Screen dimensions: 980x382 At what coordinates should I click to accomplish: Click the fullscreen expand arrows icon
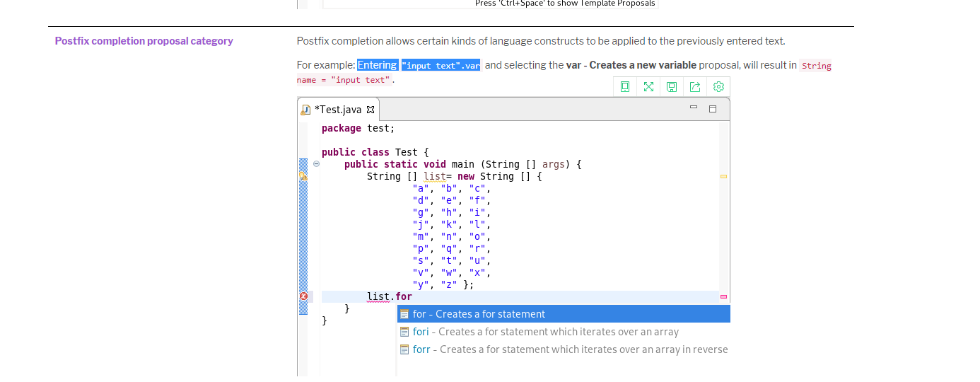[648, 86]
